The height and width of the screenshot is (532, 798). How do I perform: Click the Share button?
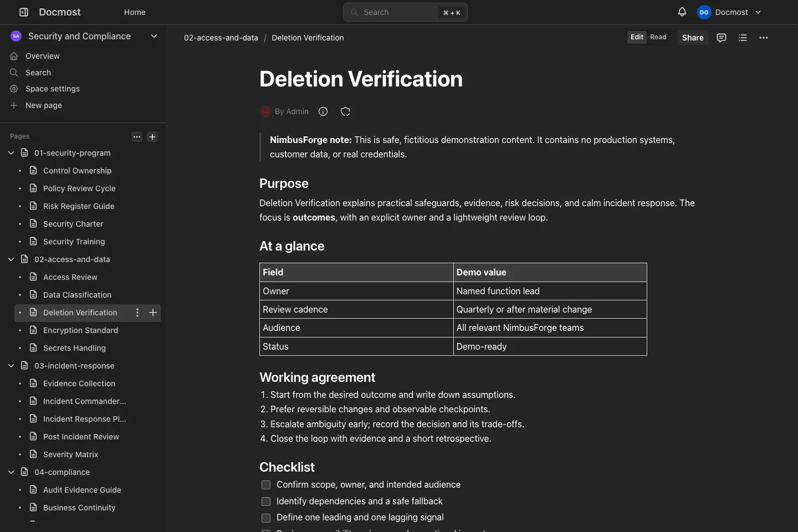click(x=693, y=38)
